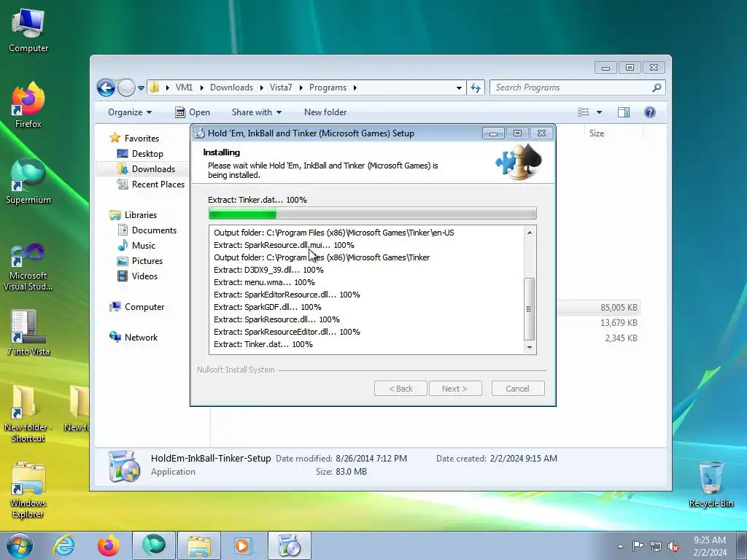The image size is (747, 560).
Task: Select Computer in the navigation pane
Action: click(x=144, y=307)
